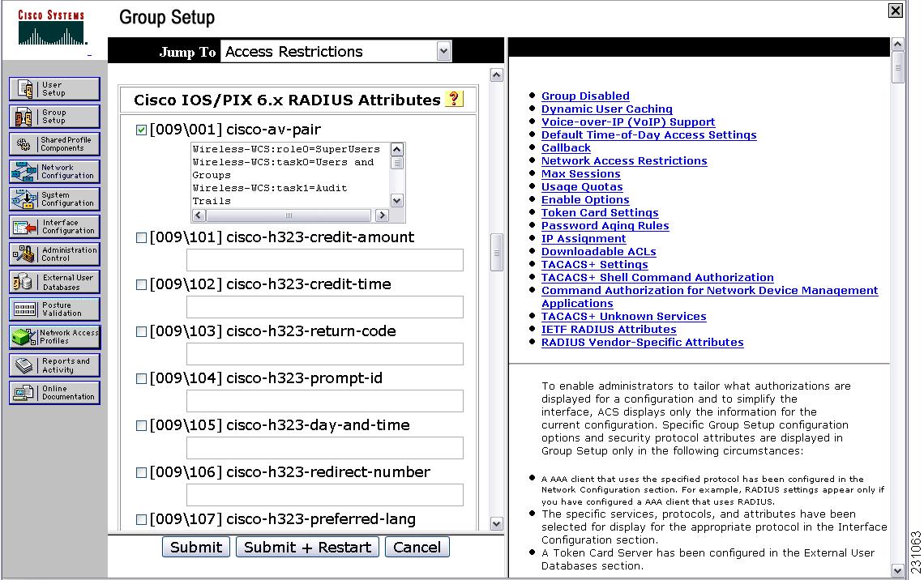Open TACACS+ Shell Command Authorization link
This screenshot has width=924, height=580.
[x=657, y=277]
